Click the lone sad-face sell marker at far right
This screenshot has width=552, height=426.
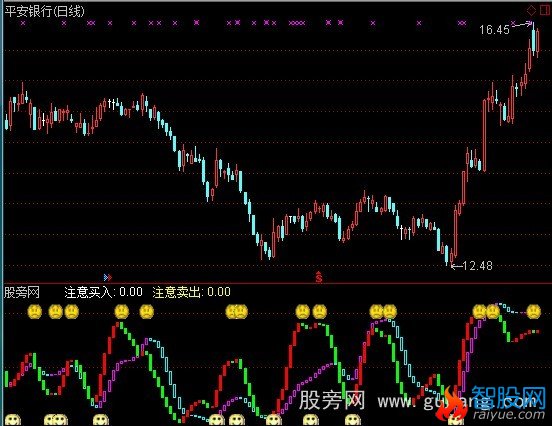pyautogui.click(x=534, y=312)
